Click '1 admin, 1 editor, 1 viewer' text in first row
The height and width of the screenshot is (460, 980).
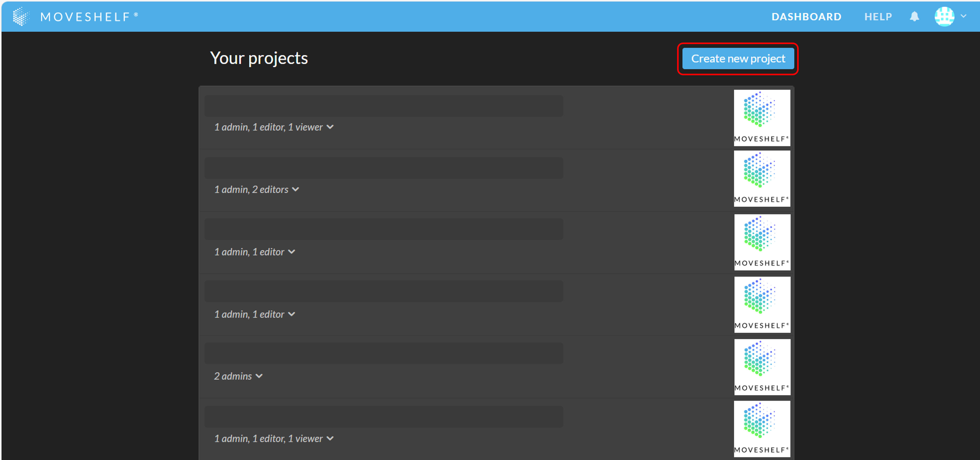pos(268,127)
